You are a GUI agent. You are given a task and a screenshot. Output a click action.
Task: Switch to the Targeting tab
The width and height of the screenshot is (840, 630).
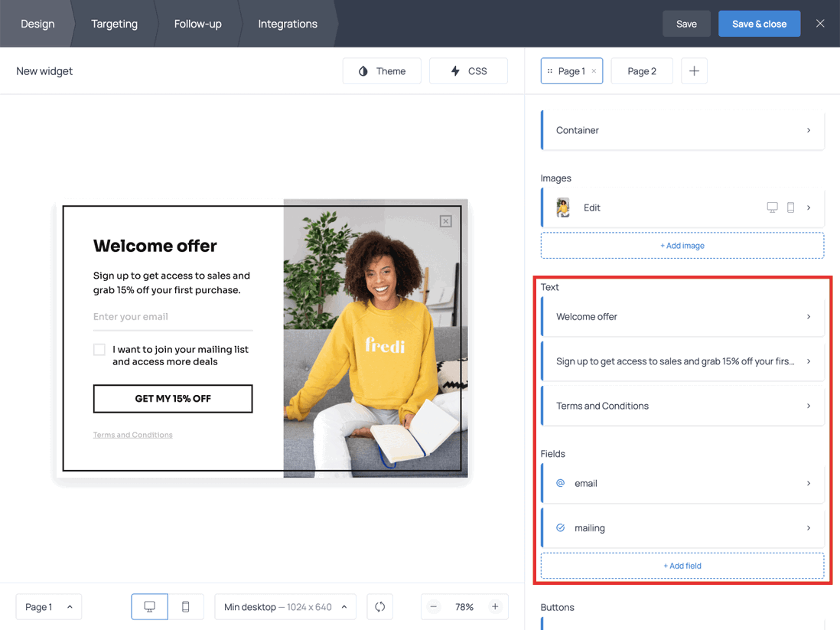(x=114, y=24)
